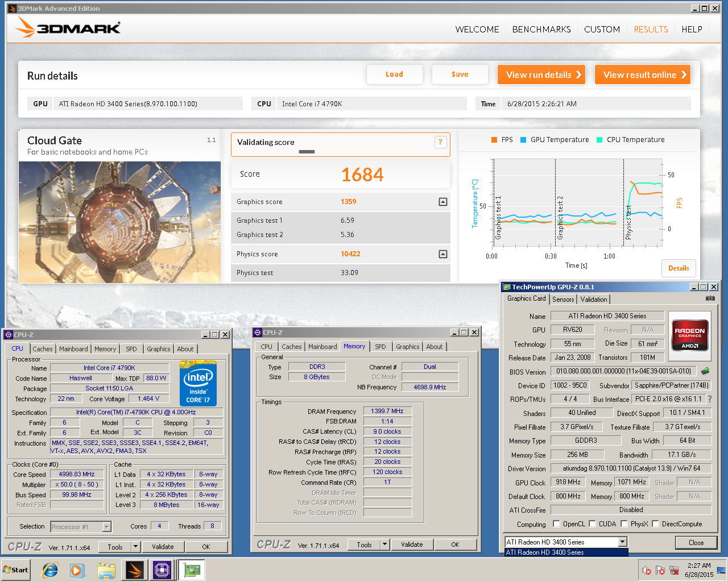The width and height of the screenshot is (728, 582).
Task: Open the RESULTS tab in 3DMark
Action: tap(651, 29)
